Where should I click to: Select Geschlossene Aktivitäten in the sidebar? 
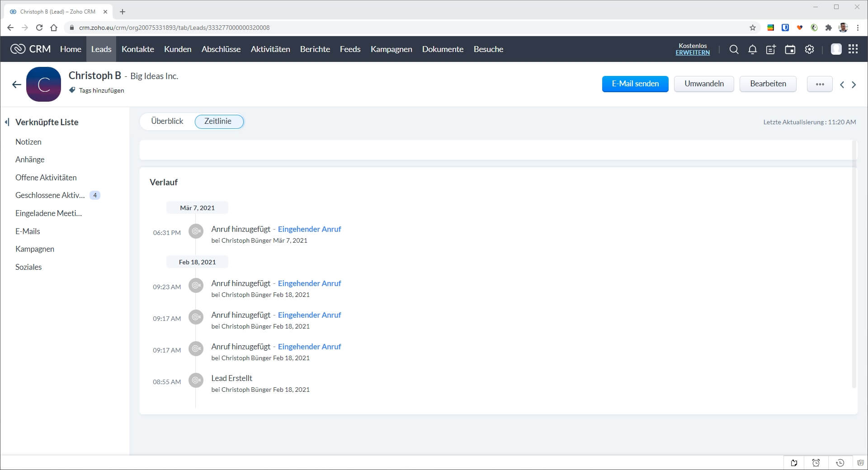(x=50, y=195)
